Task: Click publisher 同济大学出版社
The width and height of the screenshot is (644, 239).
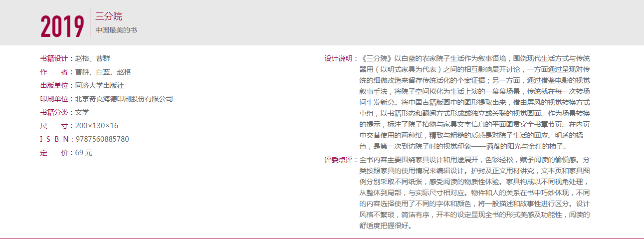Action: coord(99,85)
